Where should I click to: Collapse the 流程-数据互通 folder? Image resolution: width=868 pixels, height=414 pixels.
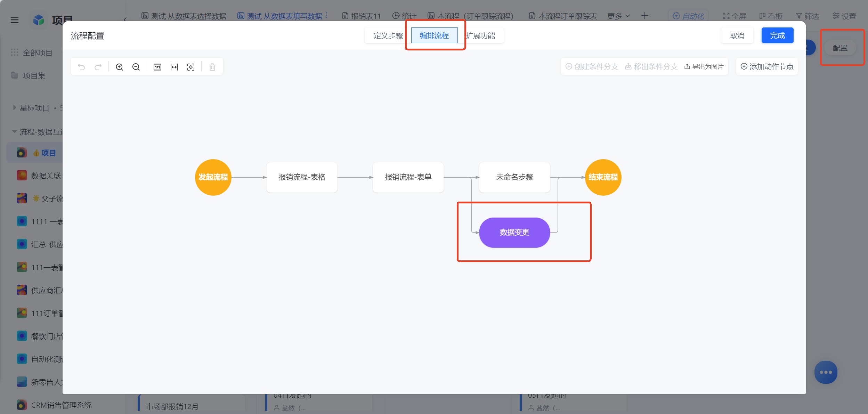15,132
